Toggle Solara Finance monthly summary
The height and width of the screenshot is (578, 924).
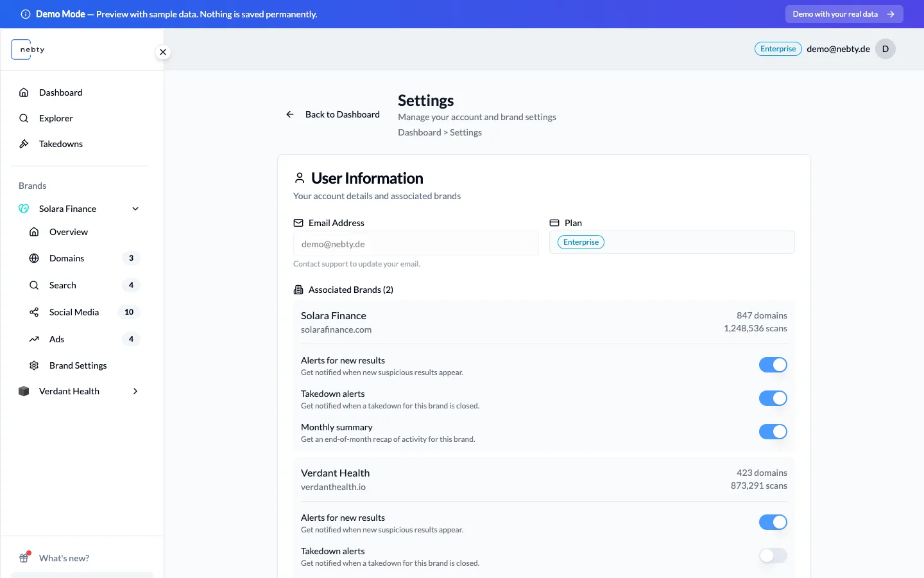tap(773, 432)
